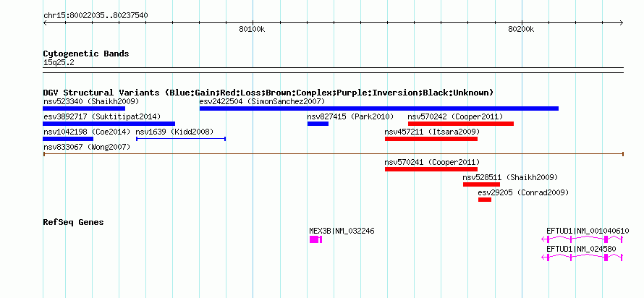Click the nsv457211 (Itsara2009) label
The height and width of the screenshot is (298, 644).
tap(432, 132)
